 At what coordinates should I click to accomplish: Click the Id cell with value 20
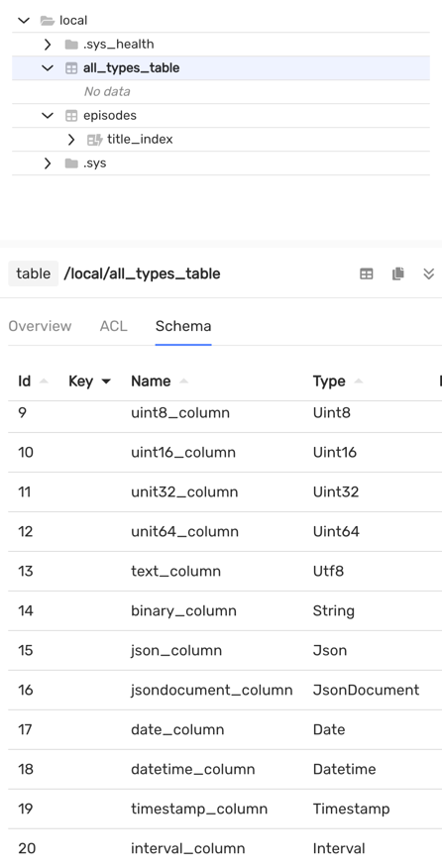(26, 848)
